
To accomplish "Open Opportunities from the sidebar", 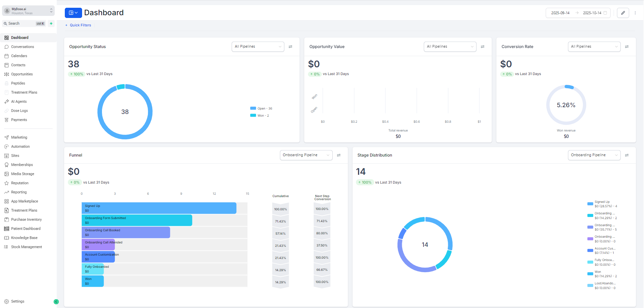I will [22, 74].
